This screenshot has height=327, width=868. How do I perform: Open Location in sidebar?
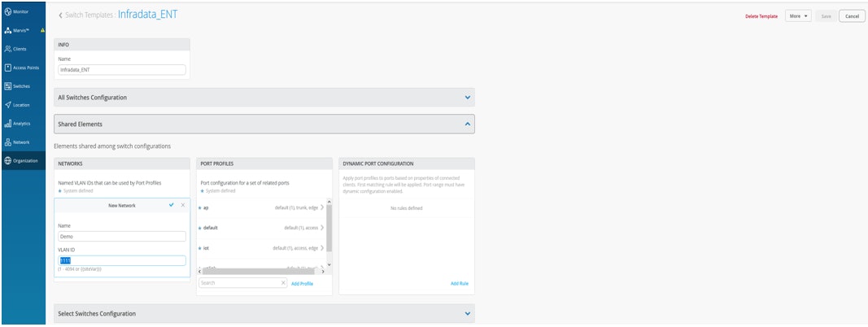click(22, 105)
